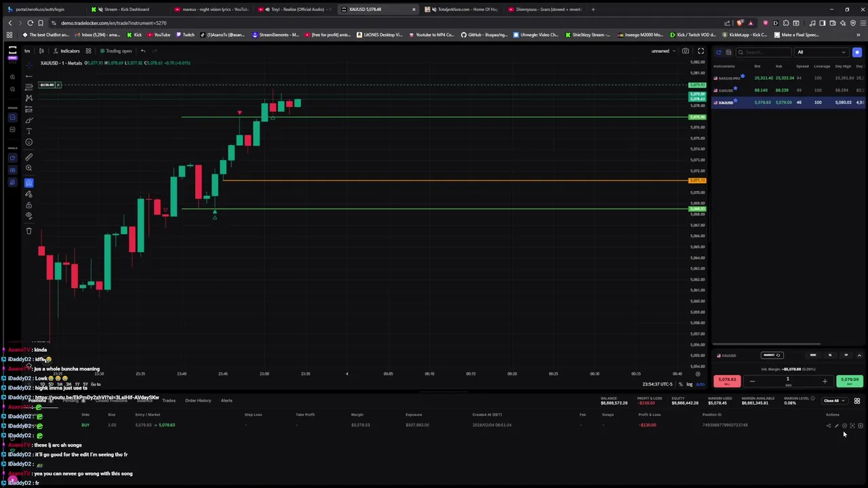The width and height of the screenshot is (868, 488).
Task: Select chart zoom-in drawing tool
Action: [x=28, y=168]
